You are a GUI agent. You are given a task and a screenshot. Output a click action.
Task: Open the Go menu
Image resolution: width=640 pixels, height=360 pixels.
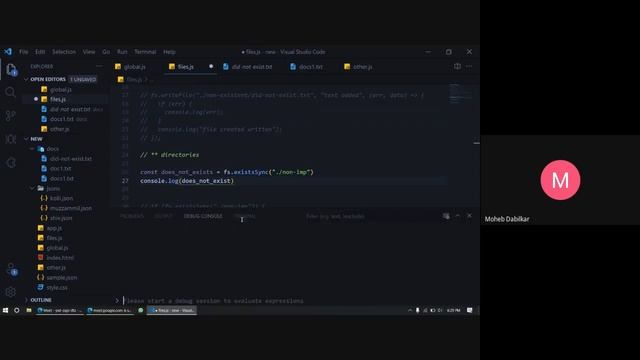click(x=106, y=52)
